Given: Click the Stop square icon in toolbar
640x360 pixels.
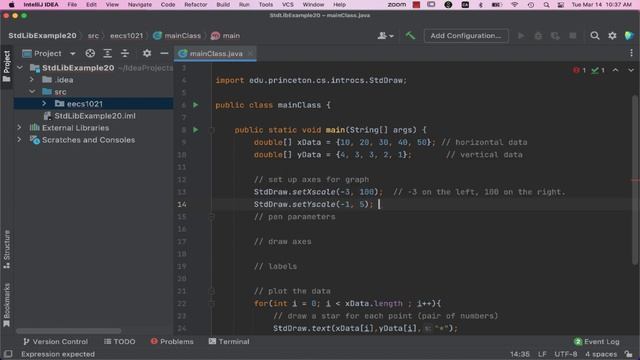Looking at the screenshot, I should coord(573,36).
